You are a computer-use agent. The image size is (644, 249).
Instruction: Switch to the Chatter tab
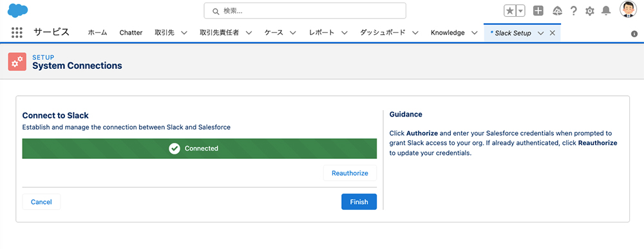click(131, 33)
